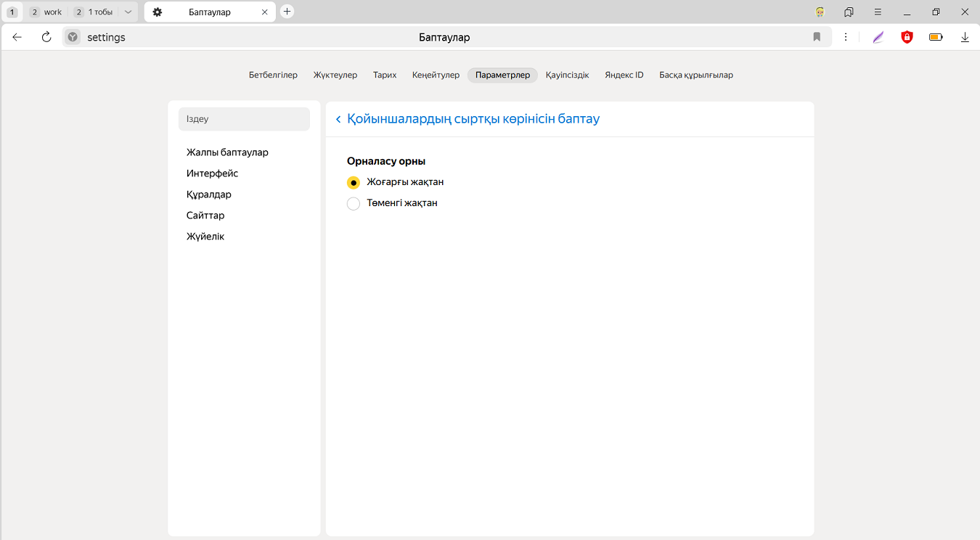
Task: Close the Баптаулар tab
Action: coord(265,12)
